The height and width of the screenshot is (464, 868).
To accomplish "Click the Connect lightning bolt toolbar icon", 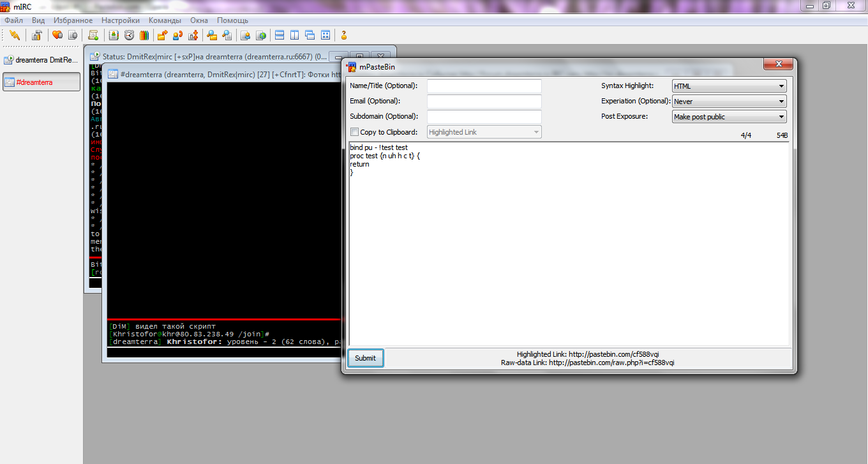I will tap(15, 35).
